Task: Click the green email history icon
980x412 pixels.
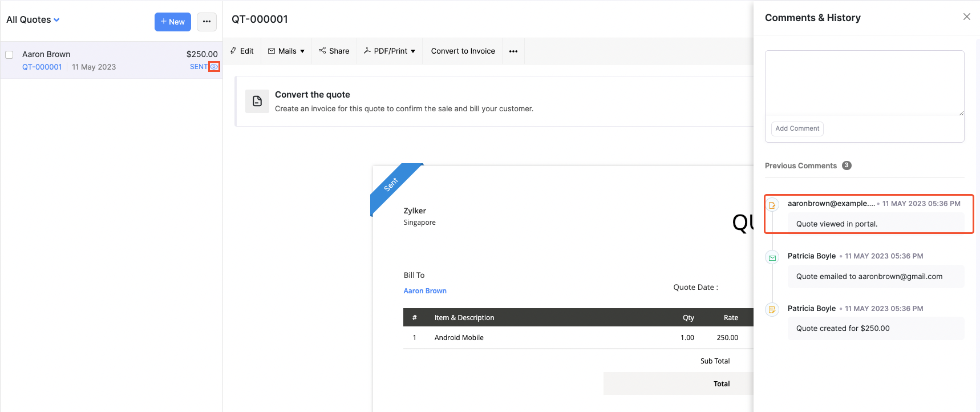Action: point(772,258)
